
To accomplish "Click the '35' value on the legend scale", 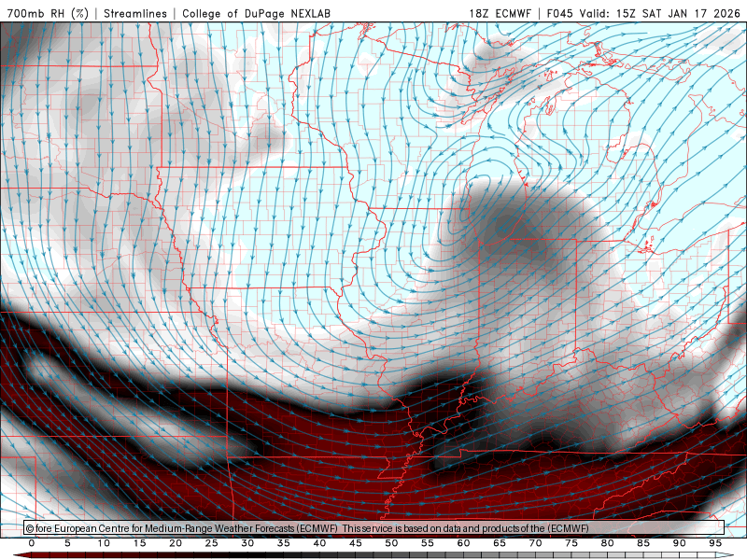I will [x=284, y=543].
